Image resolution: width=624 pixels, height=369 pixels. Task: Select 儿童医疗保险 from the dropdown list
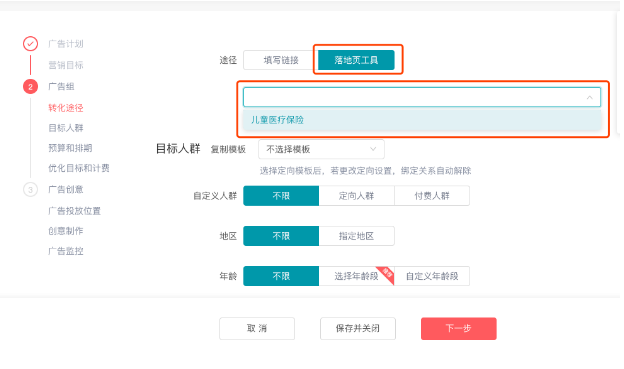422,120
